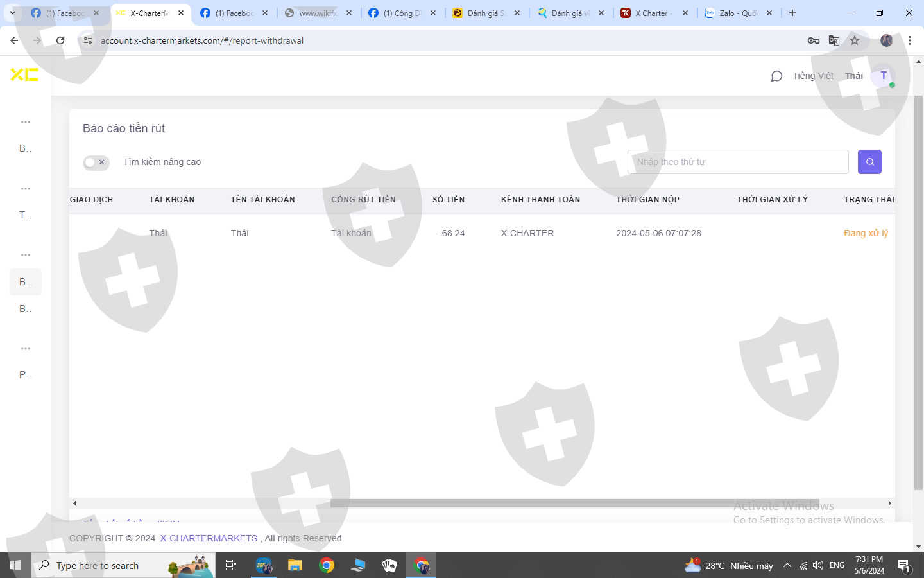Click the TÊN TÀI KHOẢN column header
924x578 pixels.
point(263,200)
